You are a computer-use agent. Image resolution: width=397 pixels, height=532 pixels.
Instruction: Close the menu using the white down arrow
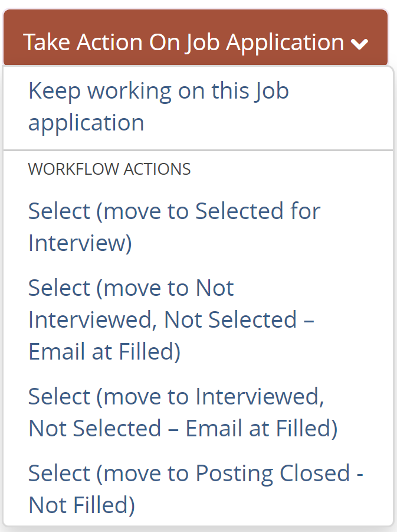[359, 43]
